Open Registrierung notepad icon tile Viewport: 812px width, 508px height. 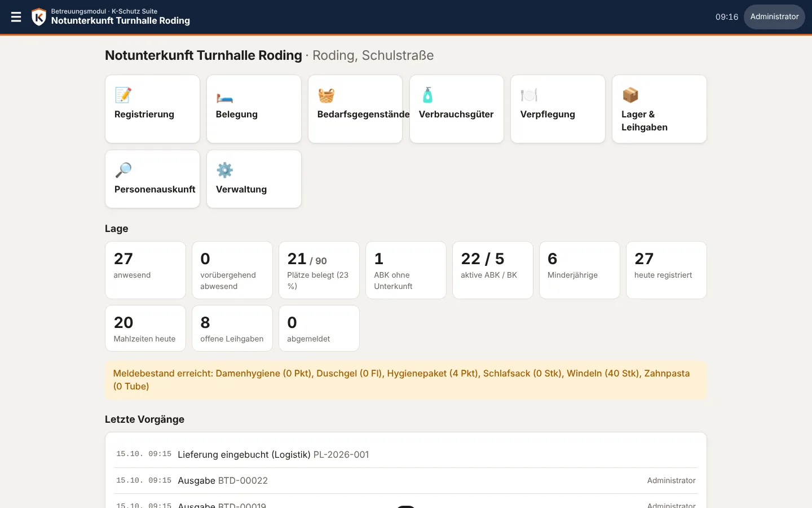pyautogui.click(x=123, y=95)
